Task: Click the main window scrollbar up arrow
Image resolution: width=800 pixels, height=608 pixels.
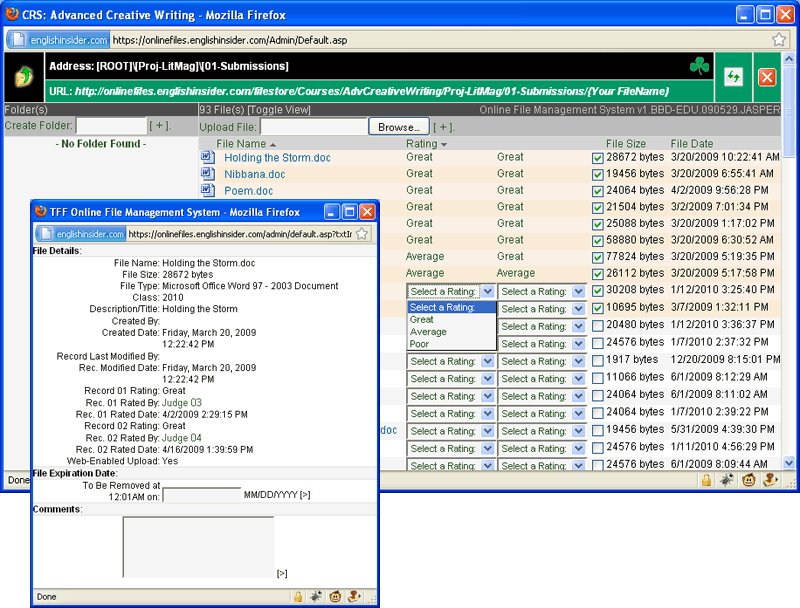Action: pos(789,59)
